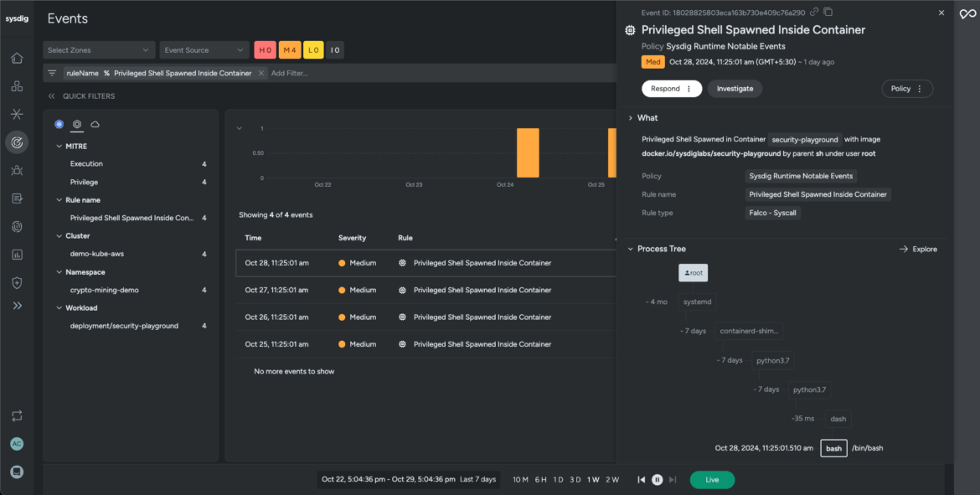
Task: Select the 2 W time range
Action: pyautogui.click(x=612, y=480)
